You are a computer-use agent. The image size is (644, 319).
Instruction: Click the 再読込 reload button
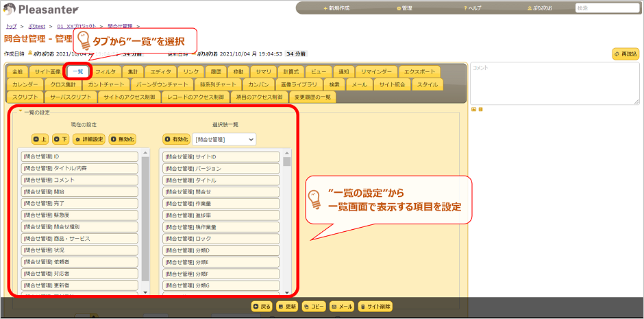(x=626, y=54)
